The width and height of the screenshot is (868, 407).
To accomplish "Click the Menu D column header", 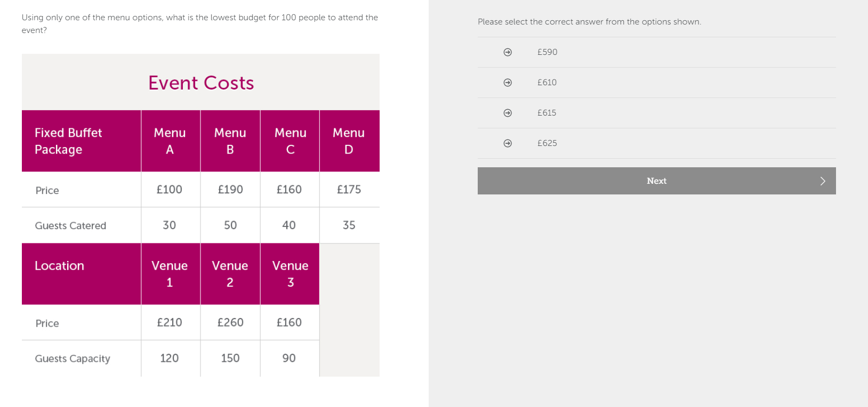I will pyautogui.click(x=349, y=141).
